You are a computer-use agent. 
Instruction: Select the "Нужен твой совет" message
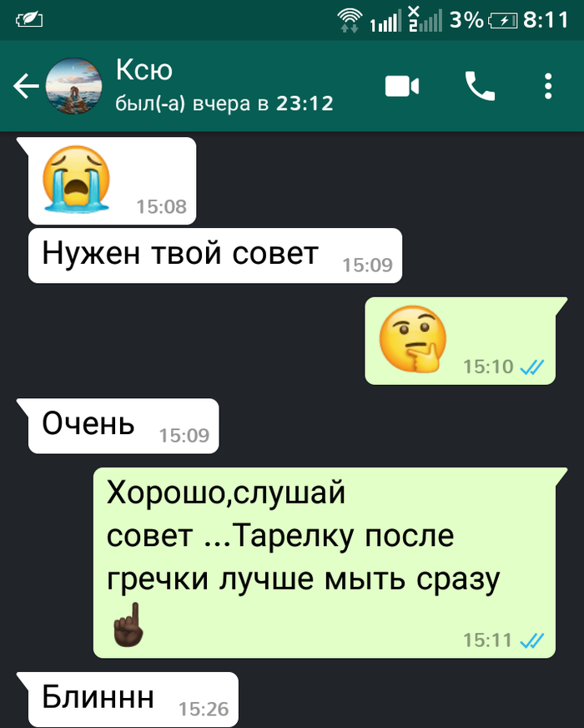[x=215, y=255]
